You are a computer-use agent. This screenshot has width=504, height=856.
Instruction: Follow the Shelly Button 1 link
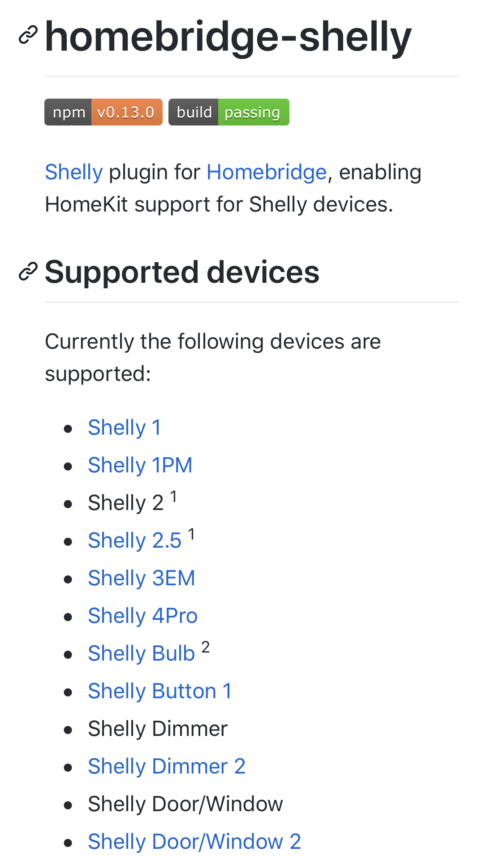(159, 691)
